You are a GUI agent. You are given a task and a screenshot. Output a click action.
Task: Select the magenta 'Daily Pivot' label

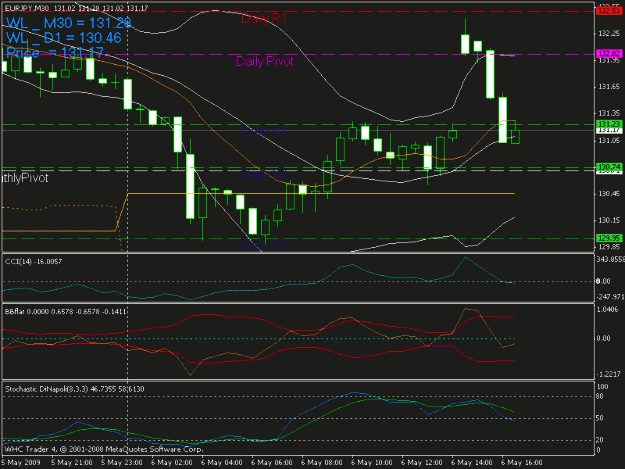pyautogui.click(x=265, y=61)
